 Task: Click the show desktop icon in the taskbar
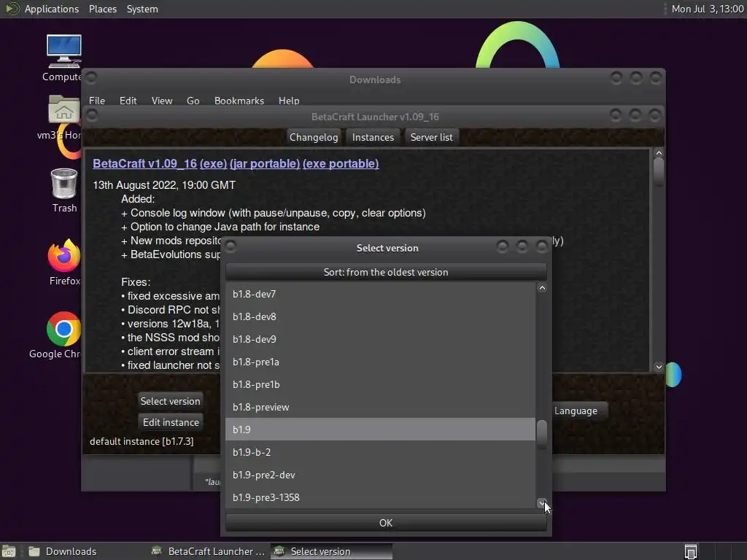[x=9, y=551]
